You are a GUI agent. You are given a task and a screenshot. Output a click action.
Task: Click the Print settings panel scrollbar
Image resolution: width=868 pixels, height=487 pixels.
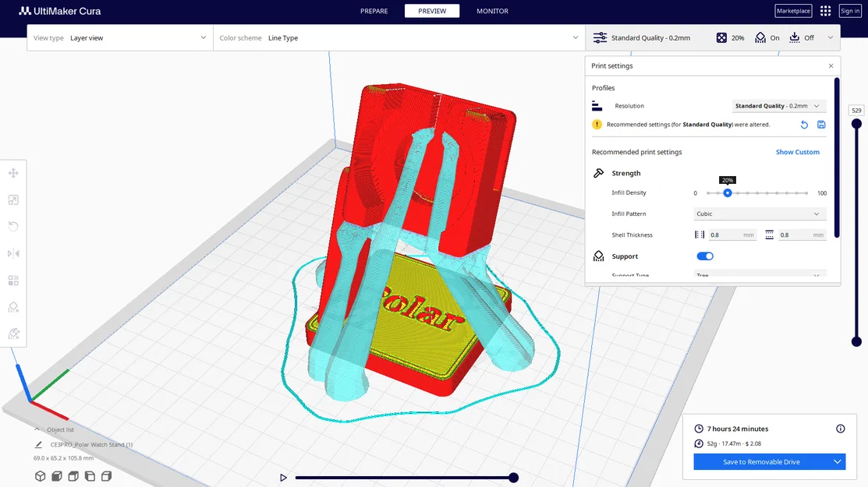point(837,157)
